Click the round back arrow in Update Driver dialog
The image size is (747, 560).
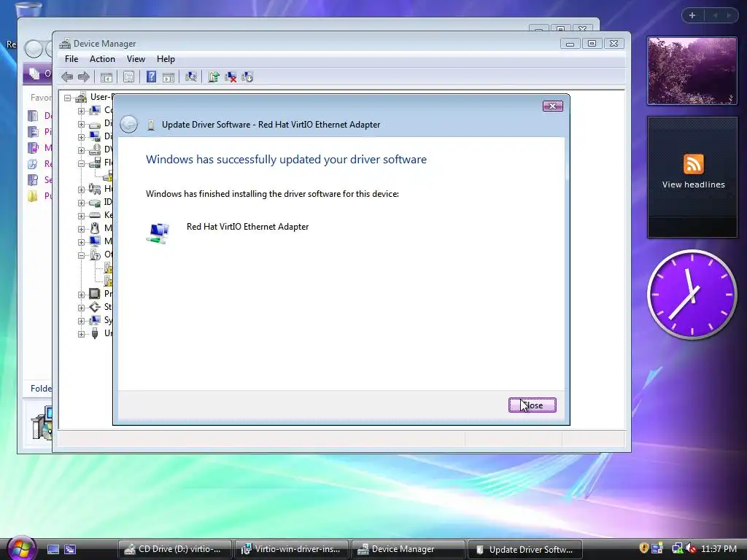pos(128,124)
